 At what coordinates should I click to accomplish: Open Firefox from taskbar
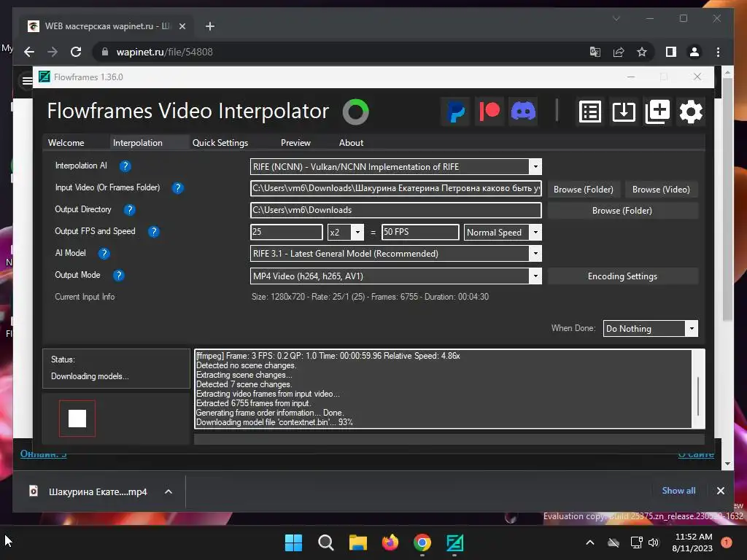pos(390,542)
